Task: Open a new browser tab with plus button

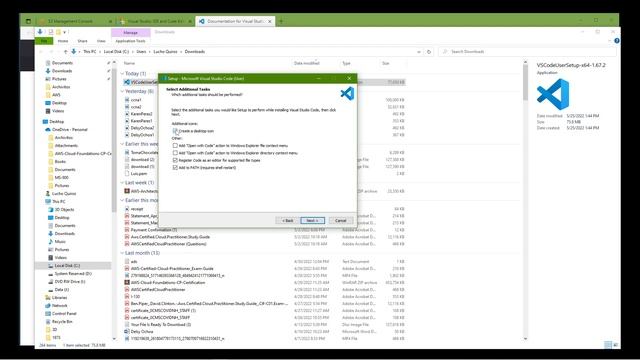Action: (x=281, y=21)
